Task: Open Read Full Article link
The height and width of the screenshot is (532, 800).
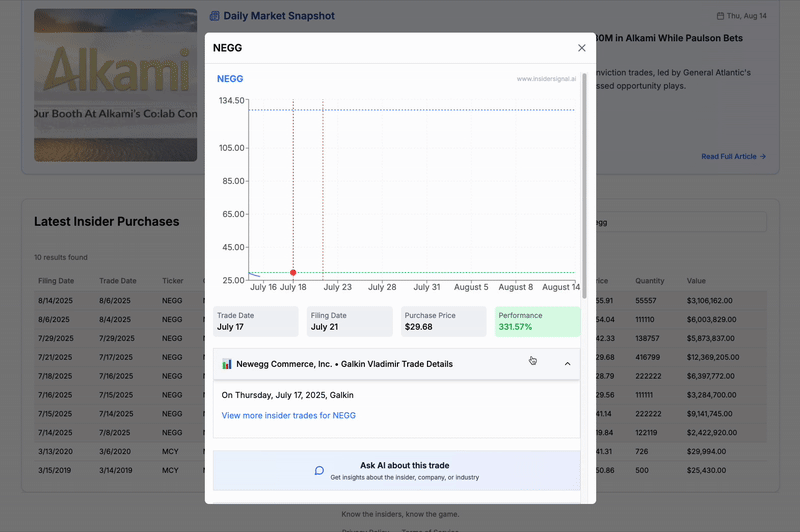Action: tap(733, 157)
